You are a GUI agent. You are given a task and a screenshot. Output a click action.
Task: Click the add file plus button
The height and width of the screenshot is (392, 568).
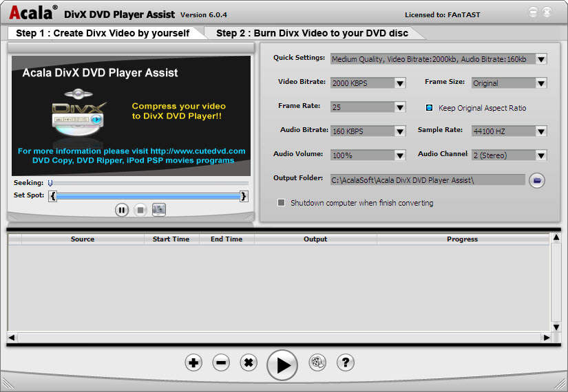193,362
